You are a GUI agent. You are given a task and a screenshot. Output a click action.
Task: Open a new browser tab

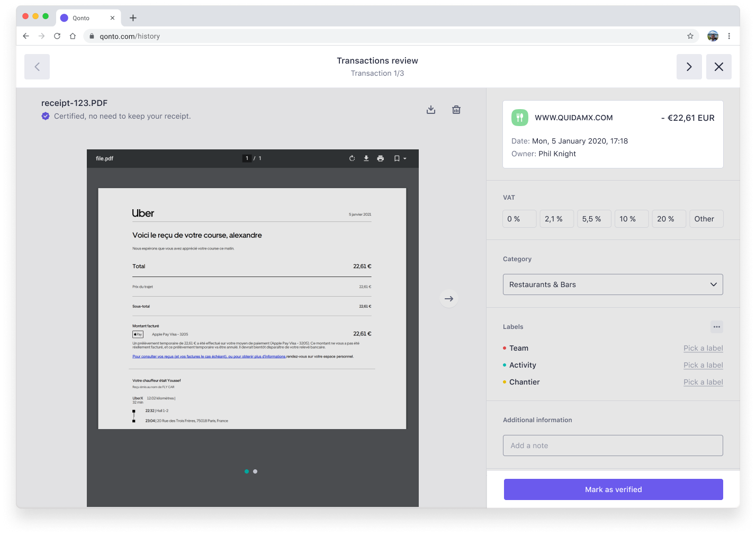point(133,18)
